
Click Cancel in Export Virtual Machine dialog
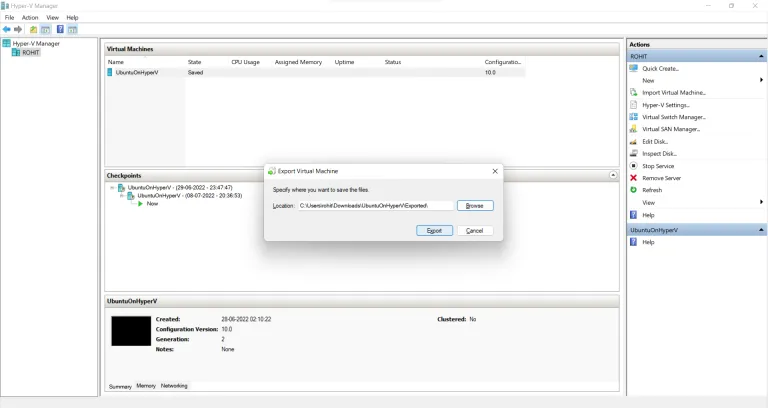point(475,231)
